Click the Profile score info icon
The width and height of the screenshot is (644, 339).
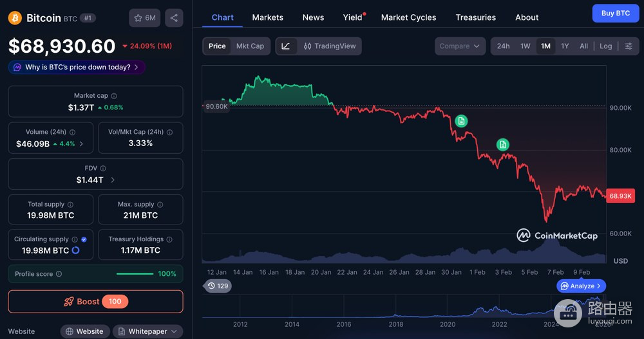[59, 274]
